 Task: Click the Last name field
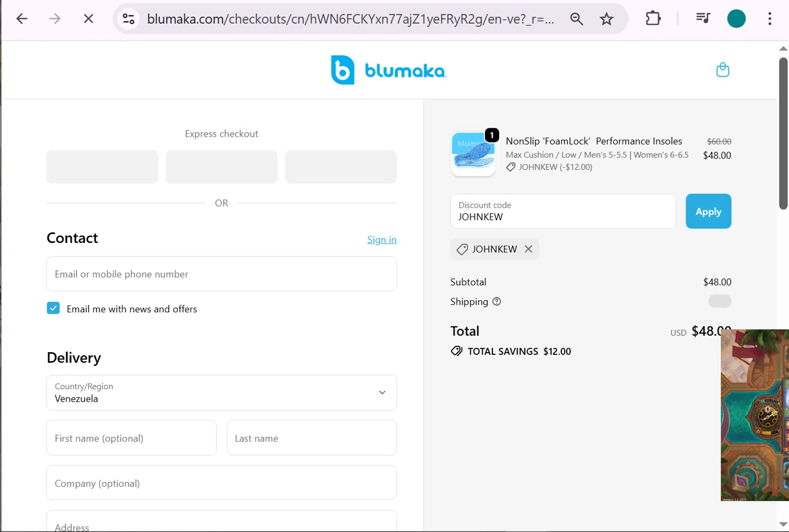coord(311,438)
